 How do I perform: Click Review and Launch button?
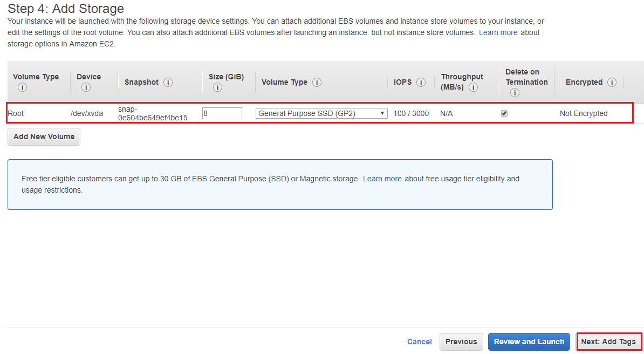click(x=529, y=342)
